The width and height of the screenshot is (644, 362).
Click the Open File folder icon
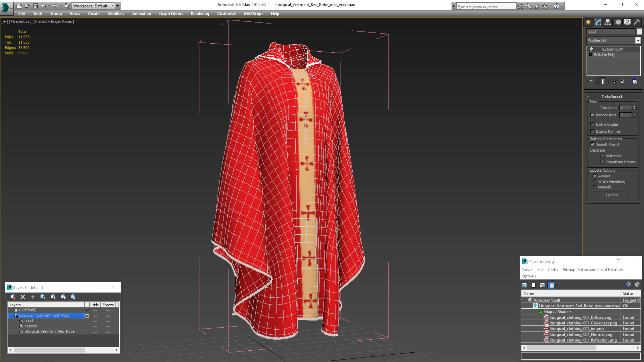27,6
